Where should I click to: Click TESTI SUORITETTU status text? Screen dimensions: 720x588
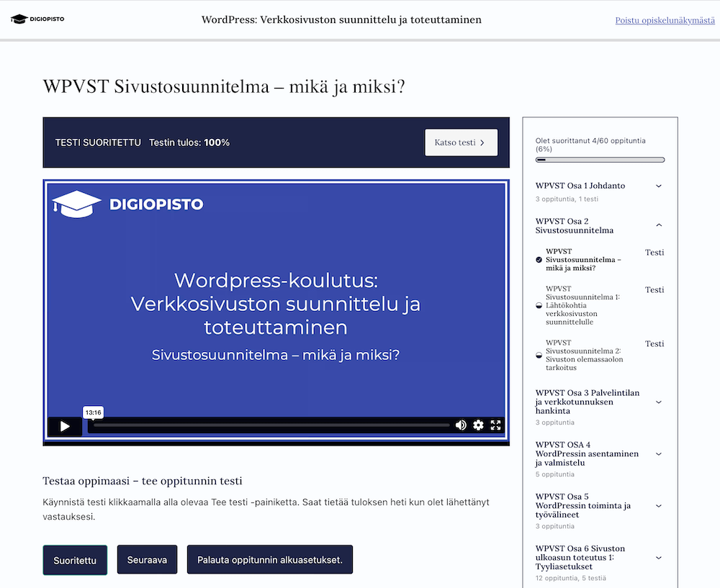click(98, 143)
